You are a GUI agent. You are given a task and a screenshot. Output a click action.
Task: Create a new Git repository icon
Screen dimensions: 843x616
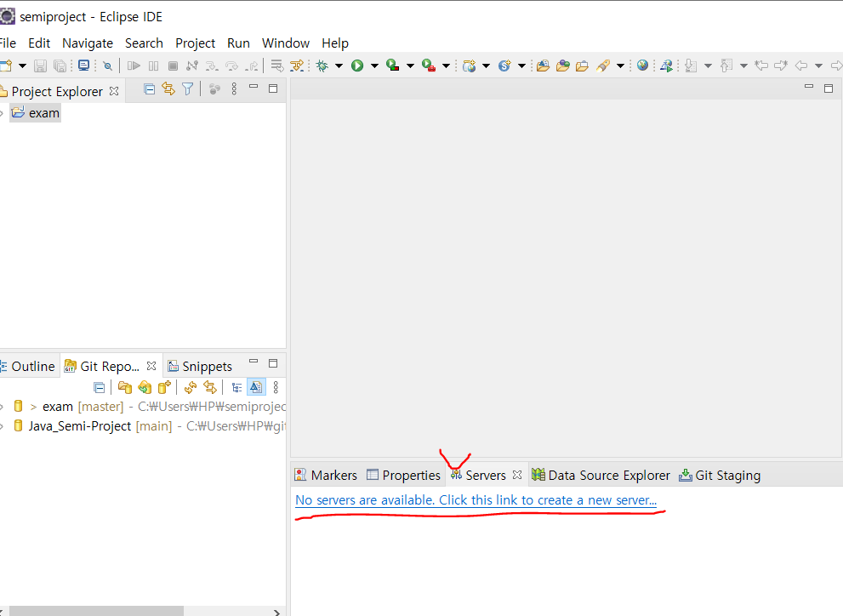(x=164, y=387)
